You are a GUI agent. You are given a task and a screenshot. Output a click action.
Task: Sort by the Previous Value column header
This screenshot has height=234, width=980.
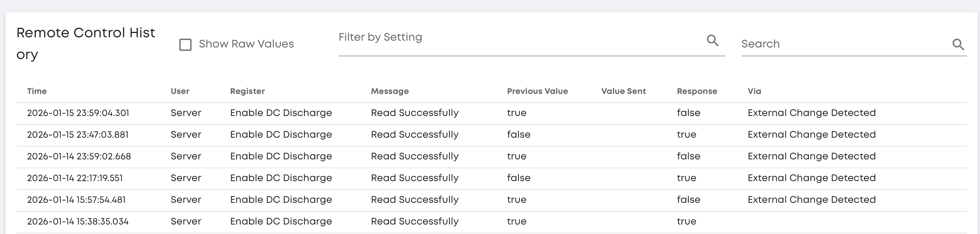click(x=537, y=92)
